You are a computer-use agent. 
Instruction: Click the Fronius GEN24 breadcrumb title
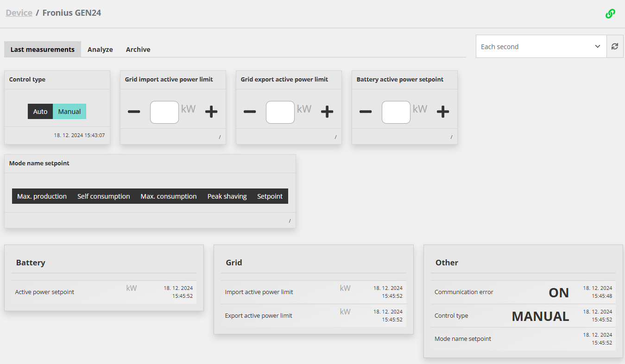72,13
